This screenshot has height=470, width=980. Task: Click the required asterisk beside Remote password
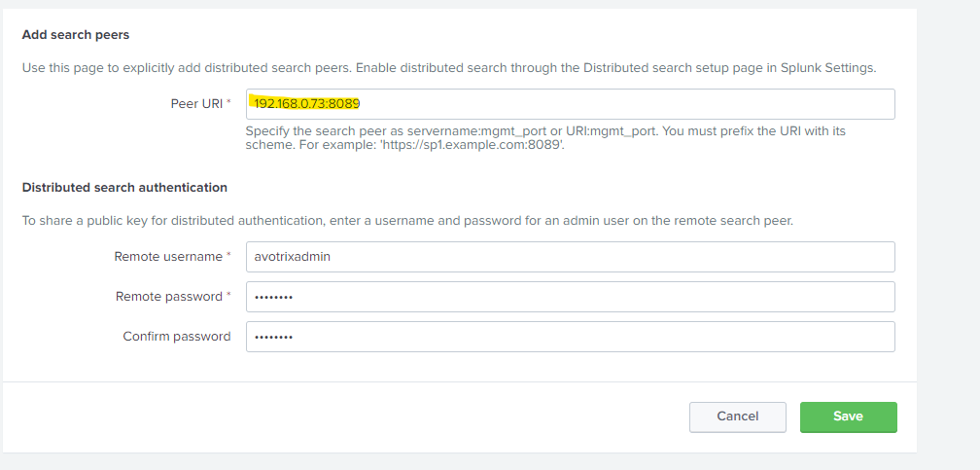coord(228,295)
